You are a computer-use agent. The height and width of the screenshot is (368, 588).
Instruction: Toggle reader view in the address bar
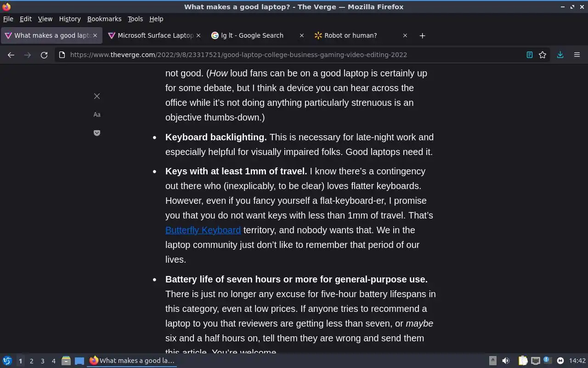(x=529, y=55)
